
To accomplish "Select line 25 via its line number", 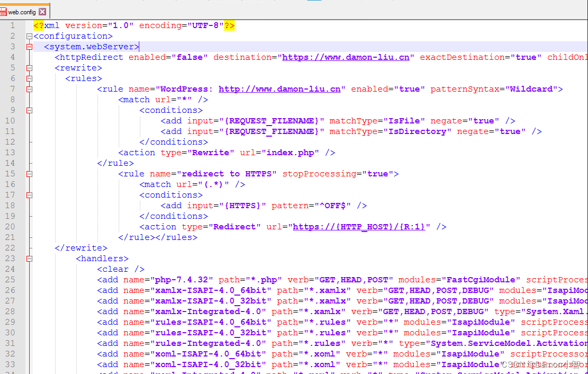I will click(10, 280).
